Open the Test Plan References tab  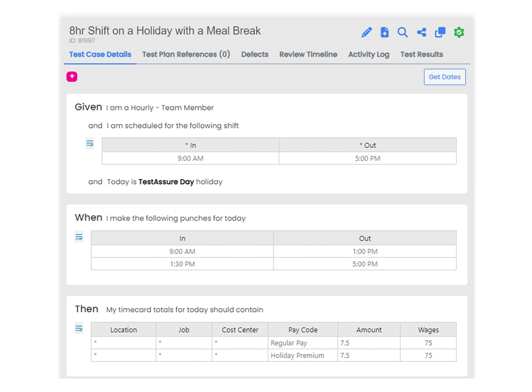coord(186,54)
